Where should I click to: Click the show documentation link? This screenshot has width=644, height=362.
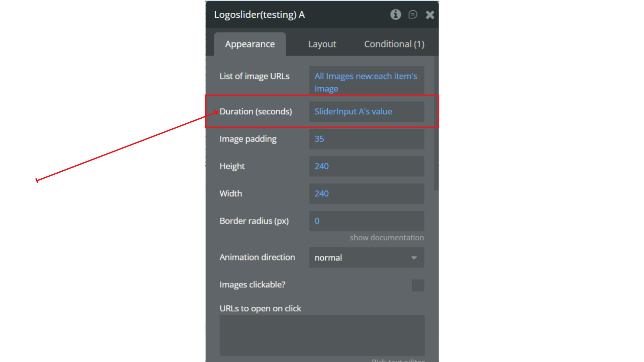(386, 237)
